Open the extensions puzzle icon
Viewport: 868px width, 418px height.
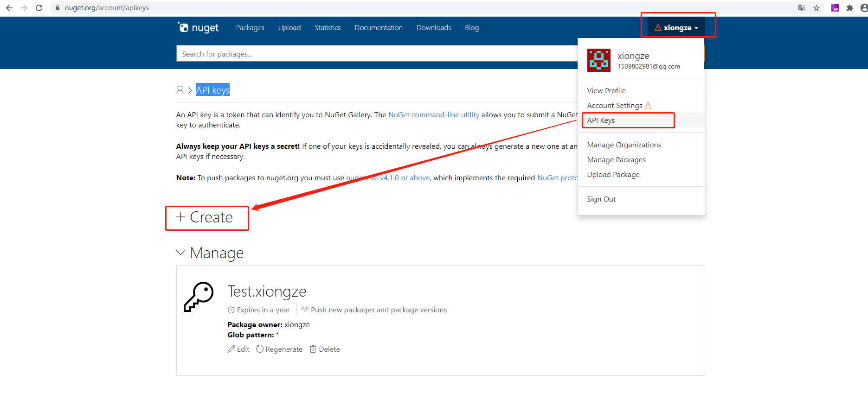tap(850, 8)
